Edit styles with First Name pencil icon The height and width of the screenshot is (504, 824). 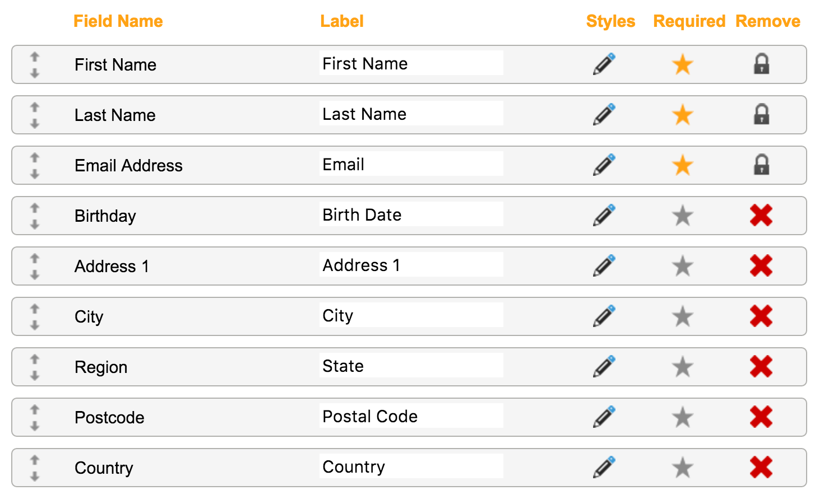tap(604, 64)
